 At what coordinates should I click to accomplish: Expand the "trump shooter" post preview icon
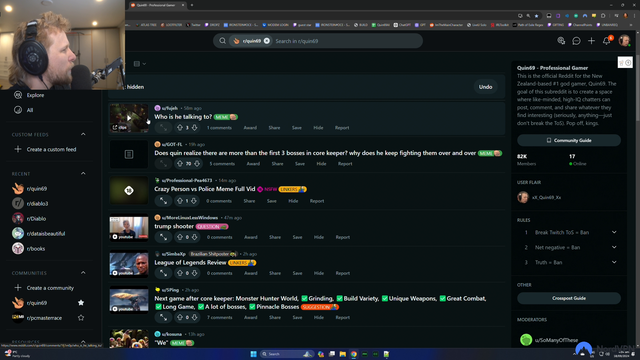[x=163, y=237]
